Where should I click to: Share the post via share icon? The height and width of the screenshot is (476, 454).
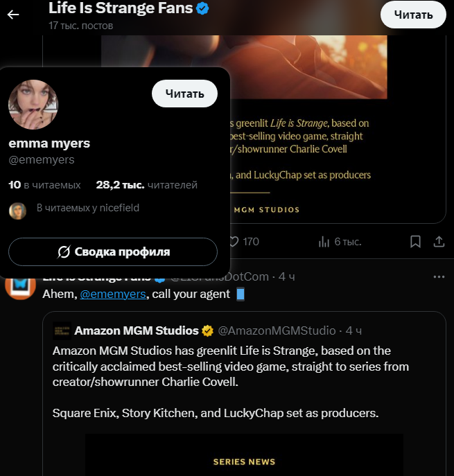tap(438, 241)
